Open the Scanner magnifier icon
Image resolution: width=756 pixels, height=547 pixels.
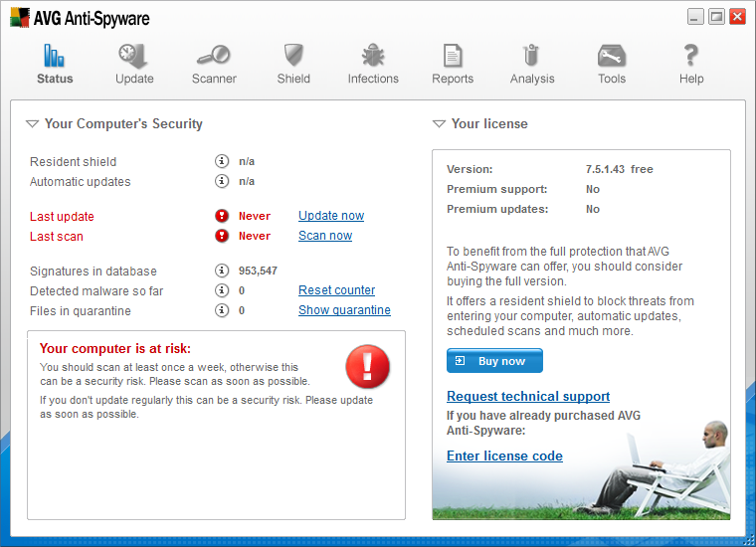(214, 55)
